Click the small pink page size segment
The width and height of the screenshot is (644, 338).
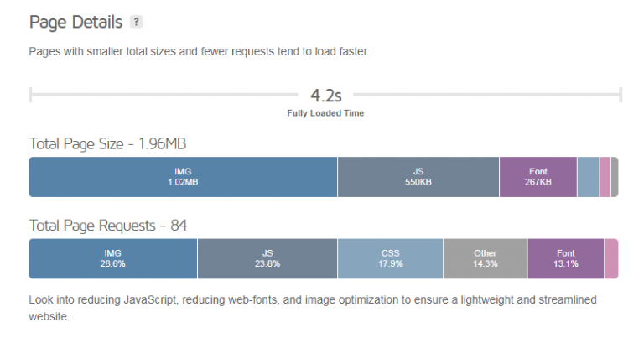[x=605, y=177]
